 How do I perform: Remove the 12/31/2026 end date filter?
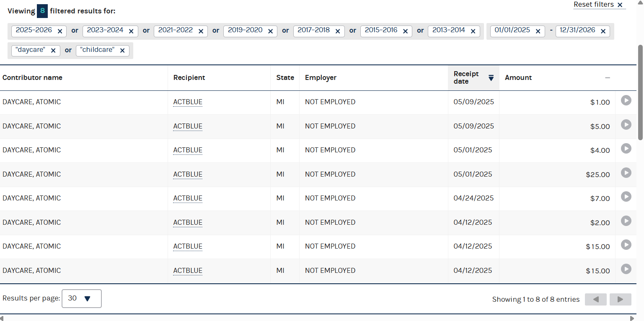(x=603, y=31)
